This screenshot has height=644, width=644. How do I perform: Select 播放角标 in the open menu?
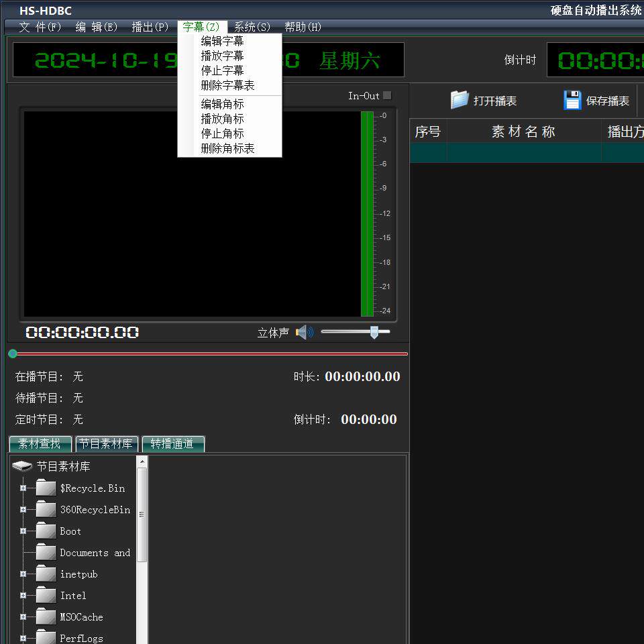click(x=221, y=119)
